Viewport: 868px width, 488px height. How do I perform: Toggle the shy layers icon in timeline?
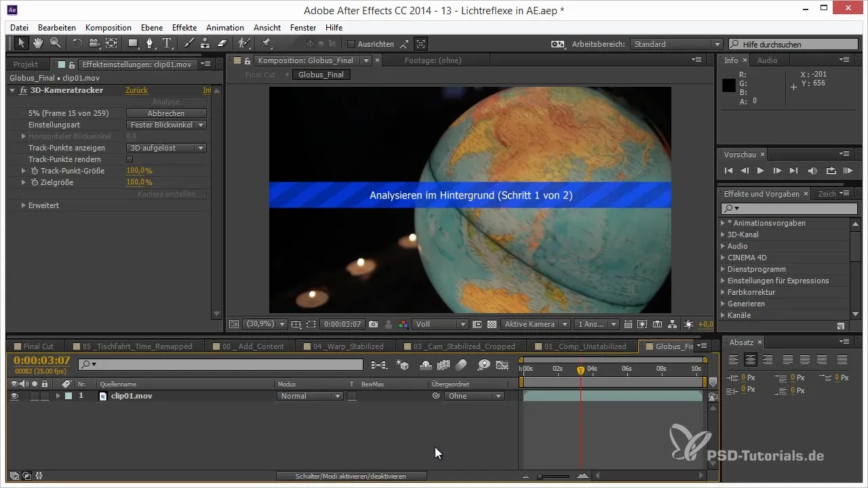pyautogui.click(x=427, y=365)
